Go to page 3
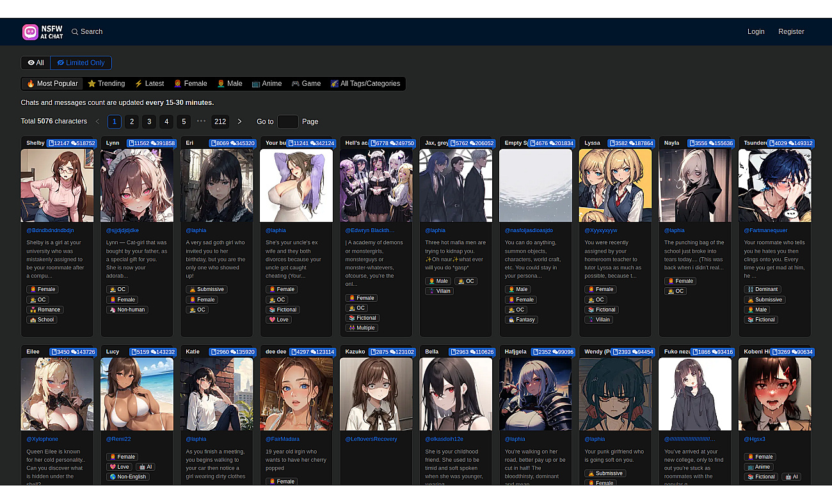The image size is (832, 504). [149, 122]
